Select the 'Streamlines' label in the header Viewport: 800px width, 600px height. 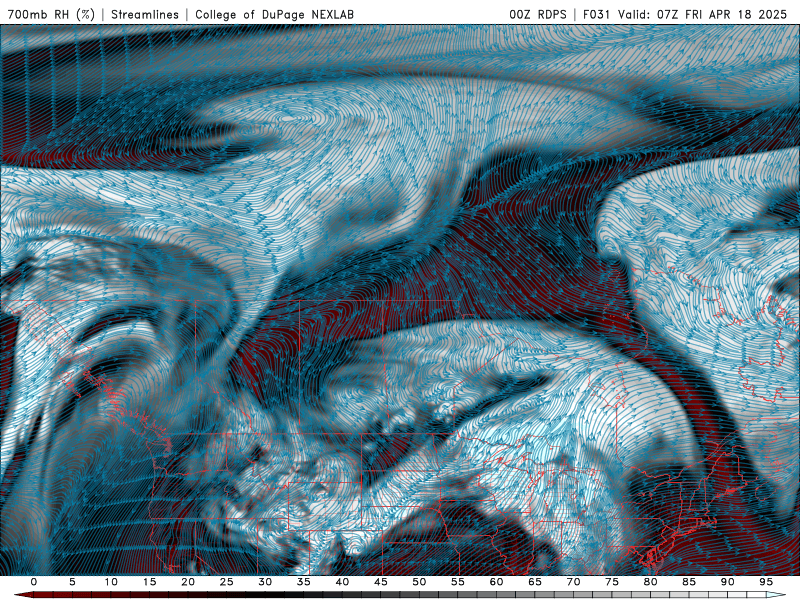point(145,14)
